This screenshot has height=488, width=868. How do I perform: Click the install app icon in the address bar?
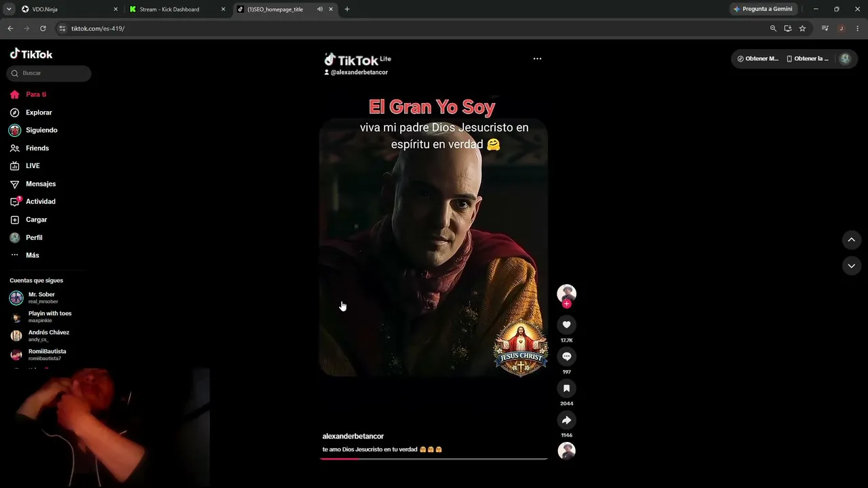click(788, 28)
